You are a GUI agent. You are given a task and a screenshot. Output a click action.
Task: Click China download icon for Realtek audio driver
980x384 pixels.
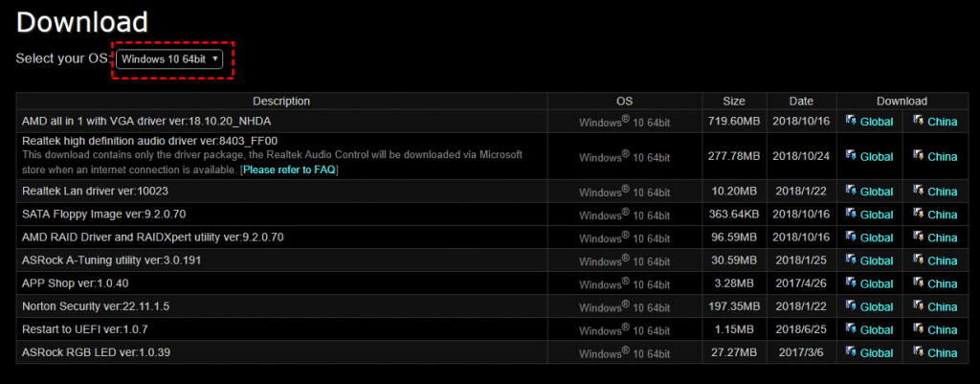click(x=918, y=154)
